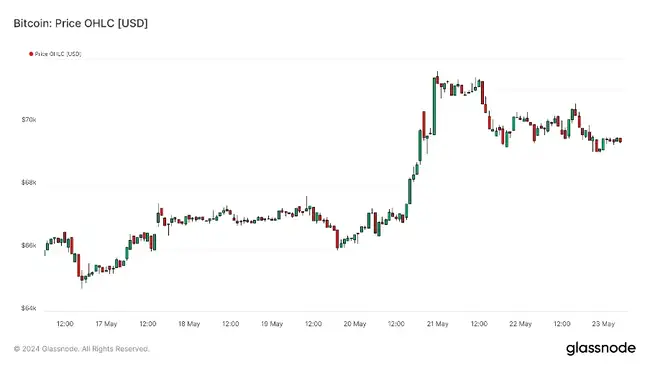Screen dimensions: 650x365
Task: Select the 21 May date label
Action: [438, 324]
